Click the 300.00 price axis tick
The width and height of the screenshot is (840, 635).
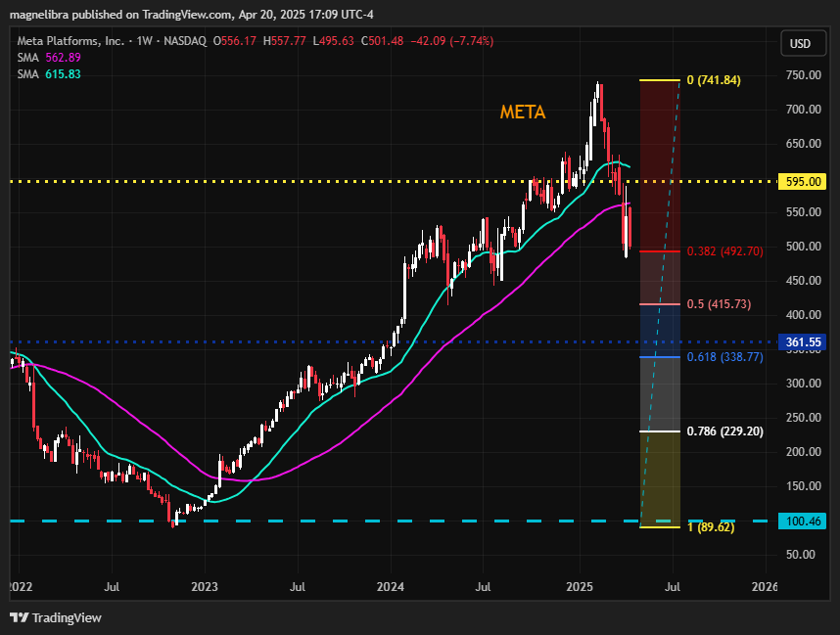coord(803,384)
